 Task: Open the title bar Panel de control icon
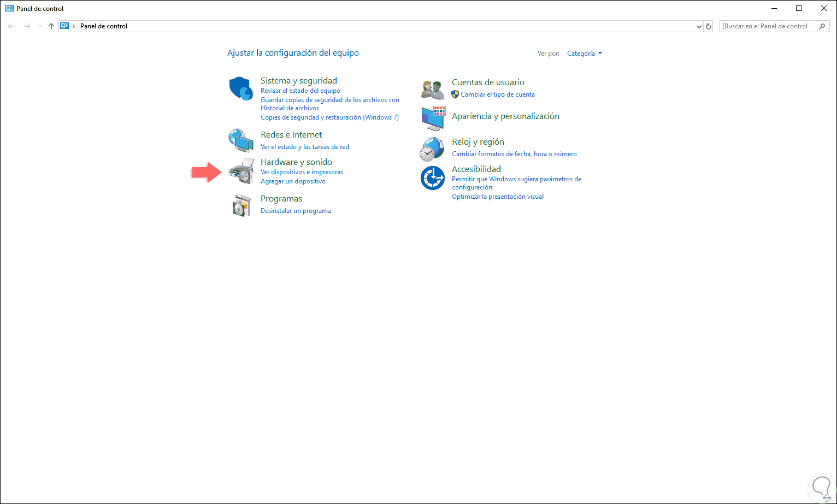click(9, 9)
